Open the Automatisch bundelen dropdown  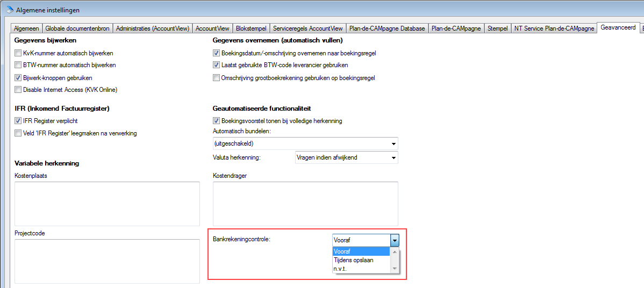click(x=305, y=144)
